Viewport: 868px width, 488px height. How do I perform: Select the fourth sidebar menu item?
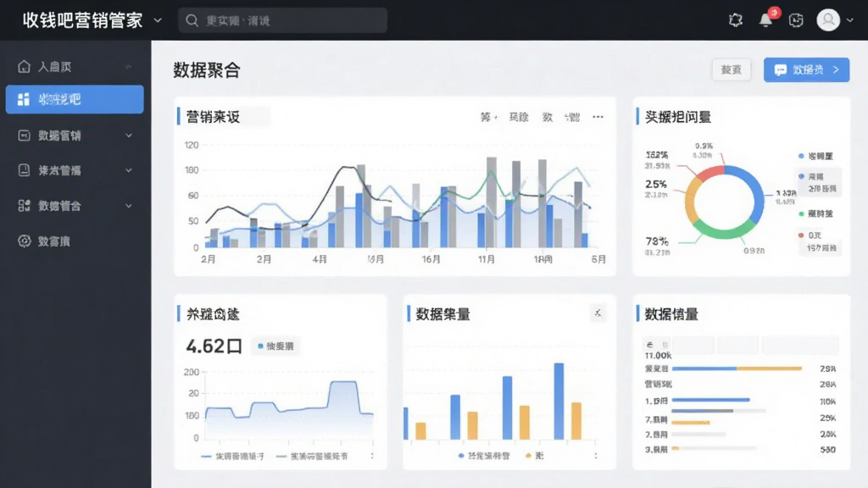click(x=75, y=170)
